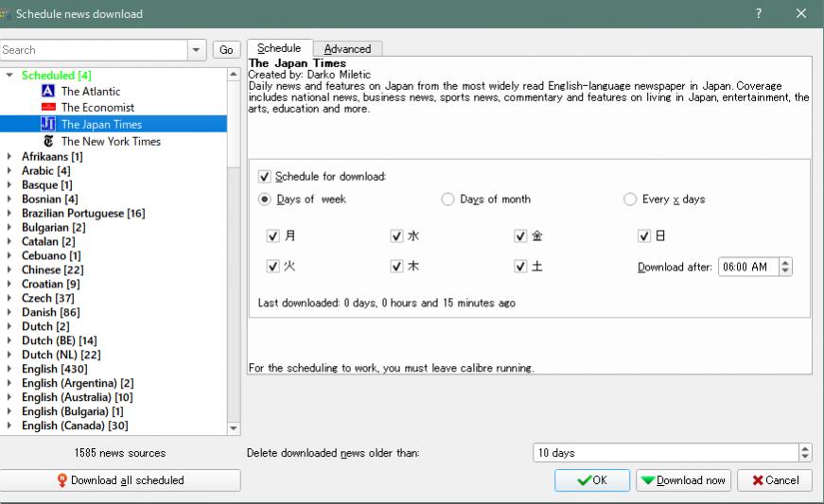
Task: Decrease delete news days with down arrow
Action: point(805,457)
